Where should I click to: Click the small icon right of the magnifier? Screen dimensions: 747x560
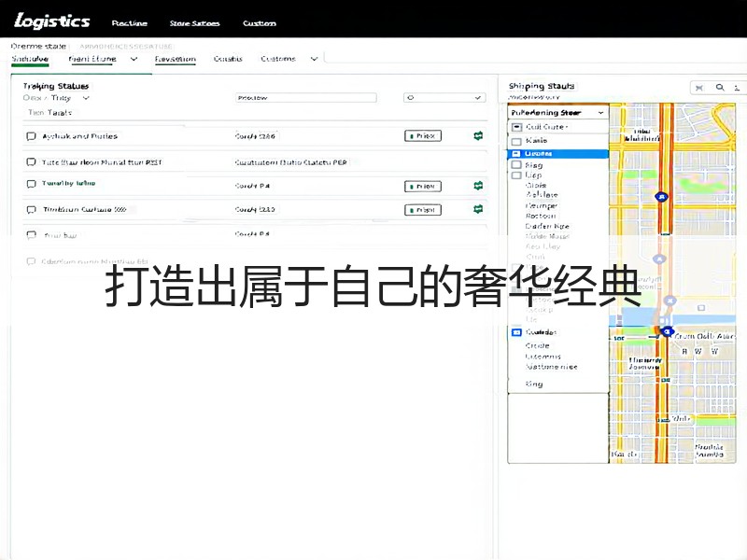737,88
